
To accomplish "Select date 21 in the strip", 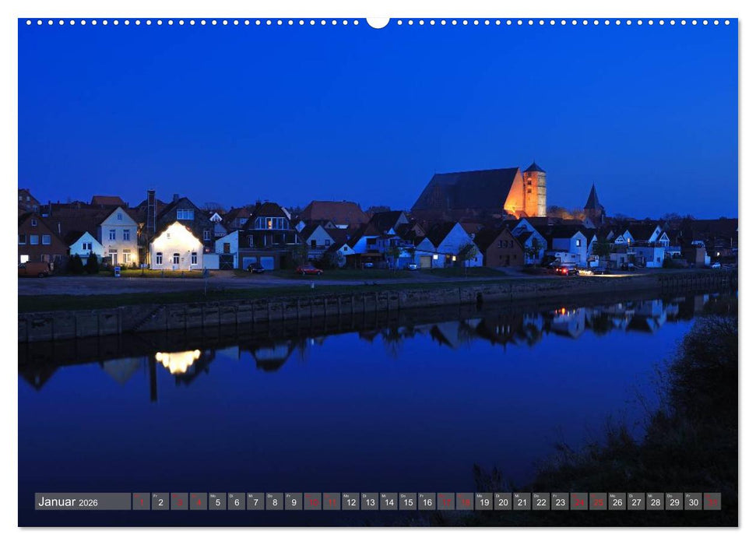I will [x=520, y=502].
